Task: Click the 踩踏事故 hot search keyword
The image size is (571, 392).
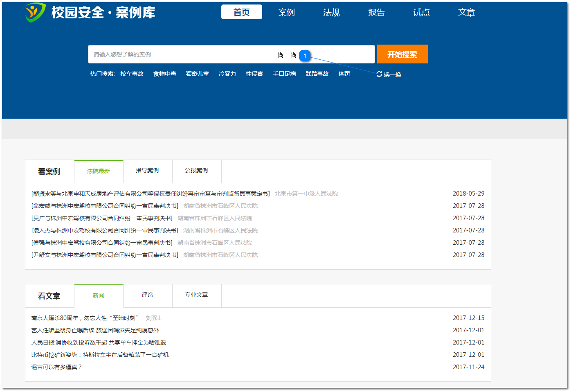Action: click(317, 74)
